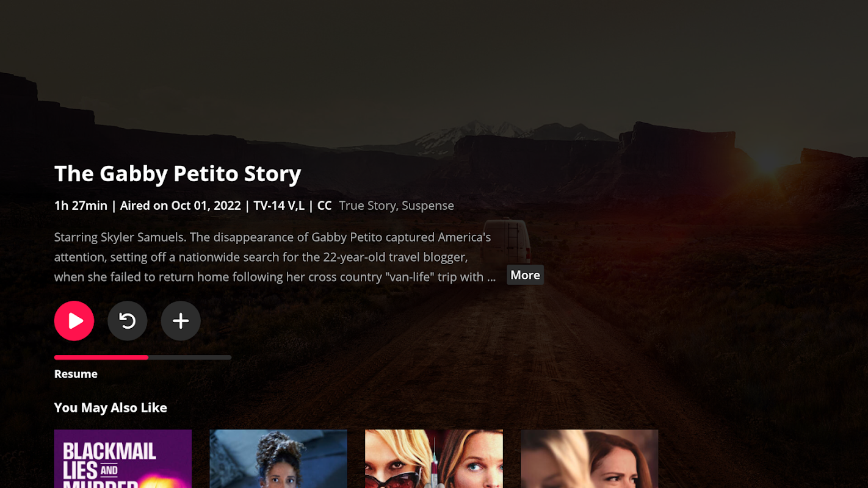Add the movie to your list with the plus icon
The image size is (868, 488).
181,321
